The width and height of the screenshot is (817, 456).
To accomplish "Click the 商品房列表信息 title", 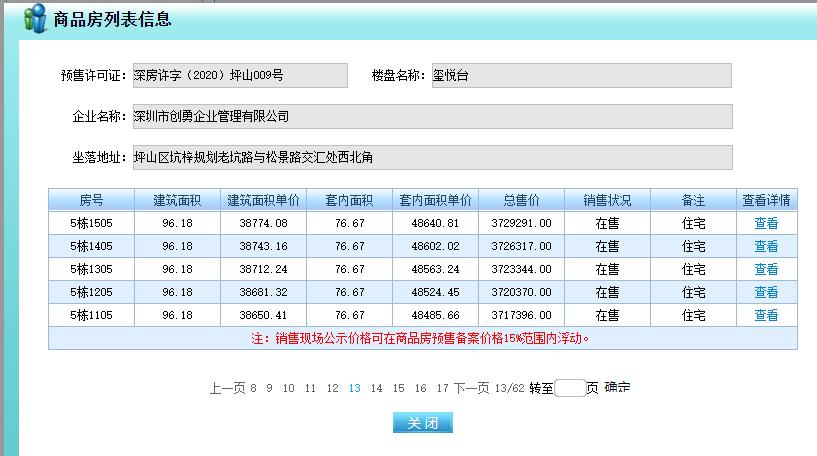I will point(113,19).
